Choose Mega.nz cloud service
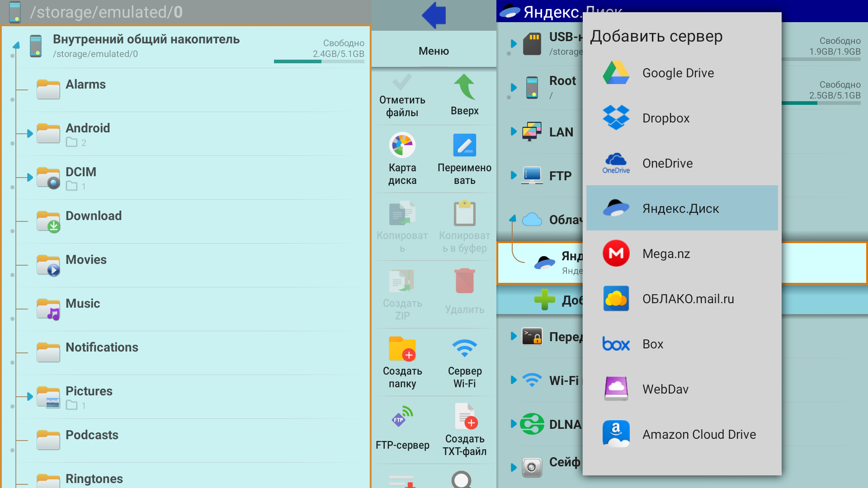Viewport: 868px width, 488px height. (682, 253)
